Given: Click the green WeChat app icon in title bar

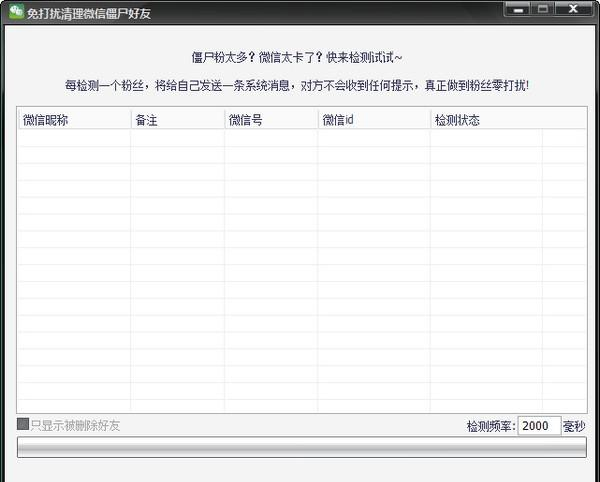Looking at the screenshot, I should click(16, 11).
